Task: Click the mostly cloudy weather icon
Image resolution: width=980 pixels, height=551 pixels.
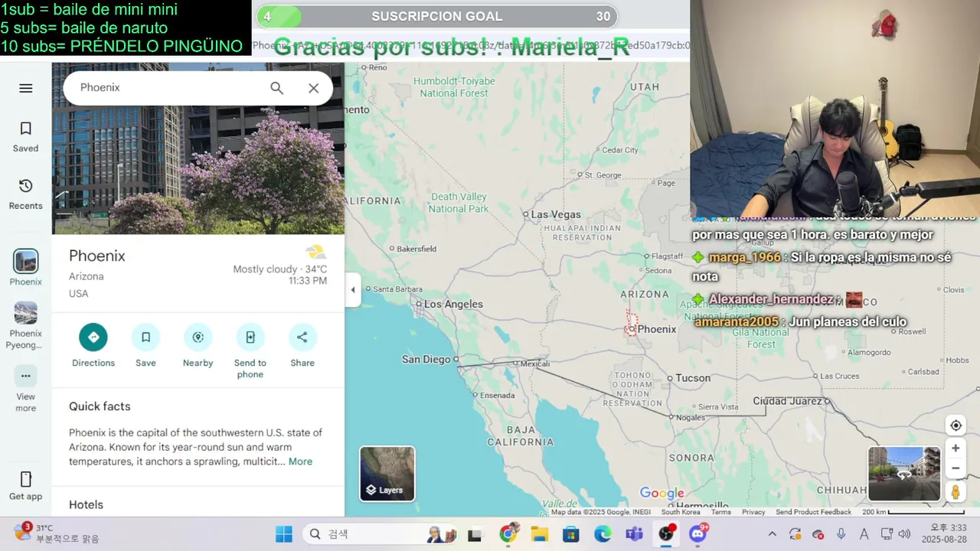Action: pos(315,252)
